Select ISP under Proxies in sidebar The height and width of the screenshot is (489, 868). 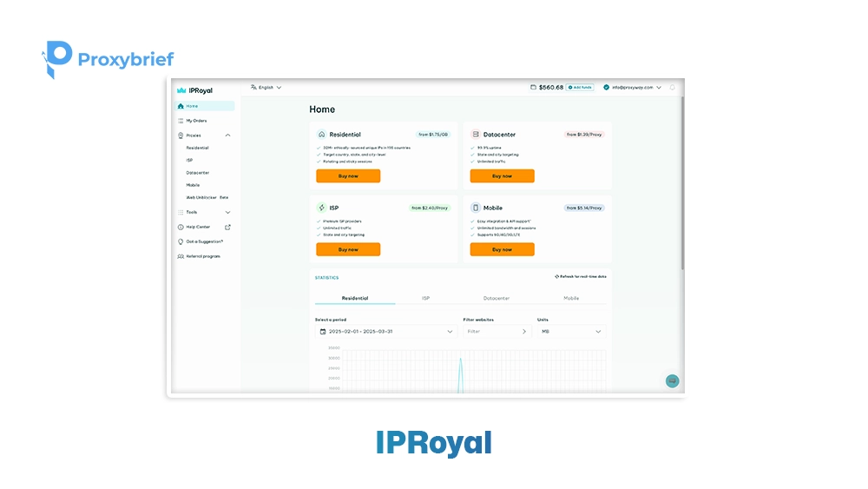point(189,160)
